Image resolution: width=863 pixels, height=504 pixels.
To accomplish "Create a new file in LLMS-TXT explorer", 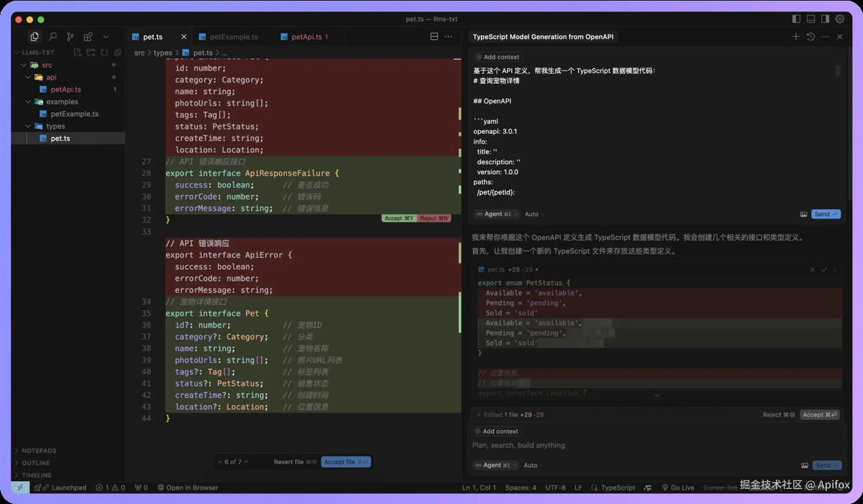I will [x=77, y=52].
